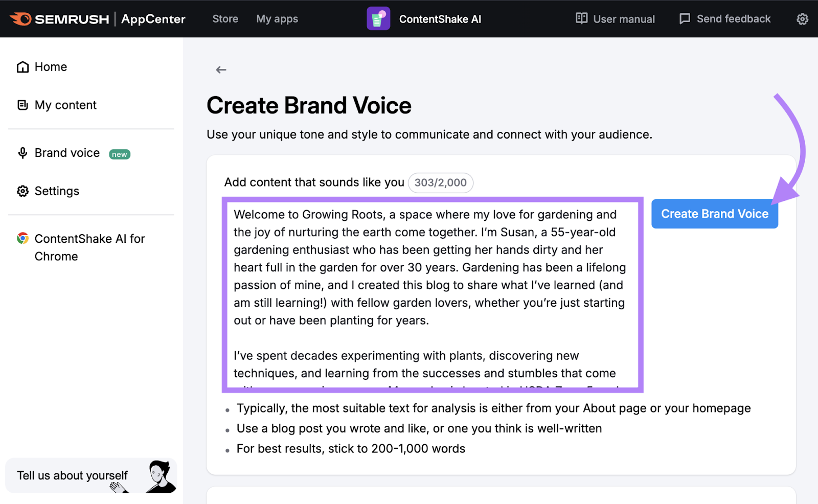This screenshot has width=818, height=504.
Task: Click inside the brand content text area
Action: click(x=432, y=294)
